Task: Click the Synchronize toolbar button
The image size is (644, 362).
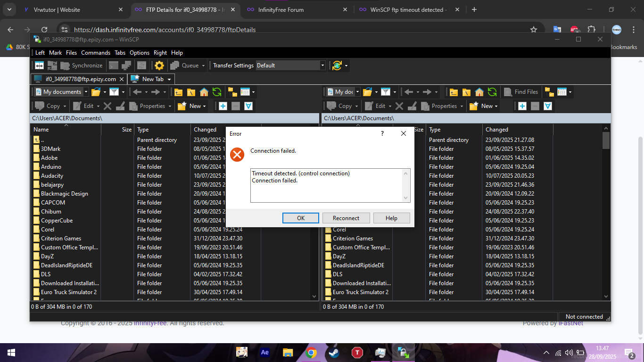Action: click(81, 66)
